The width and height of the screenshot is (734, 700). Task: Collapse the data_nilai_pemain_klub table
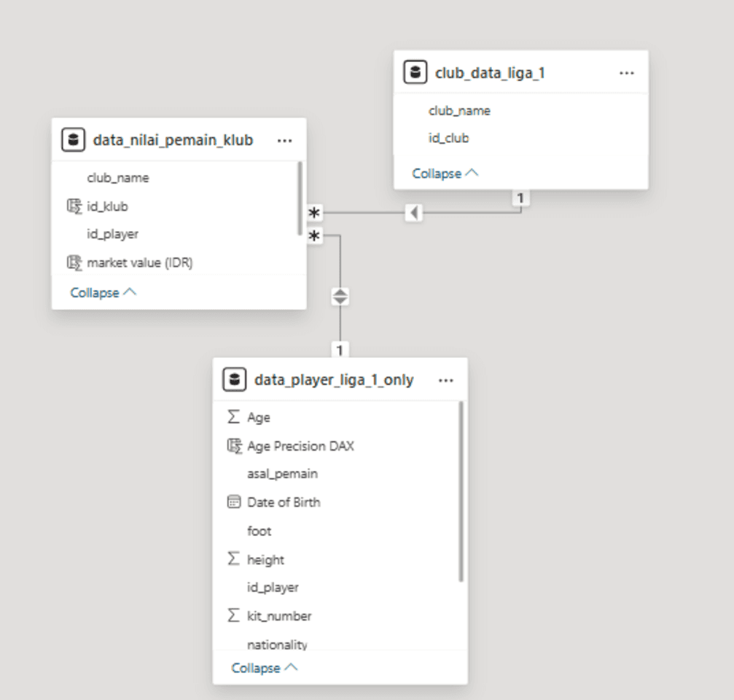click(103, 292)
